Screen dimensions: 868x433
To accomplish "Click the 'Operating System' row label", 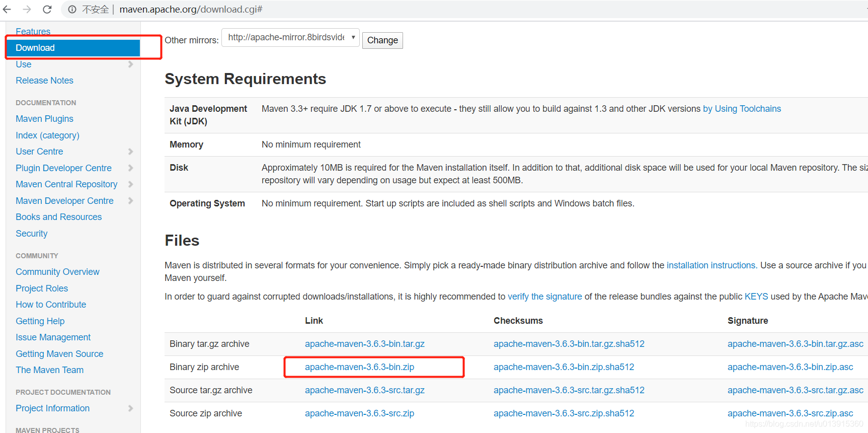I will click(x=207, y=203).
